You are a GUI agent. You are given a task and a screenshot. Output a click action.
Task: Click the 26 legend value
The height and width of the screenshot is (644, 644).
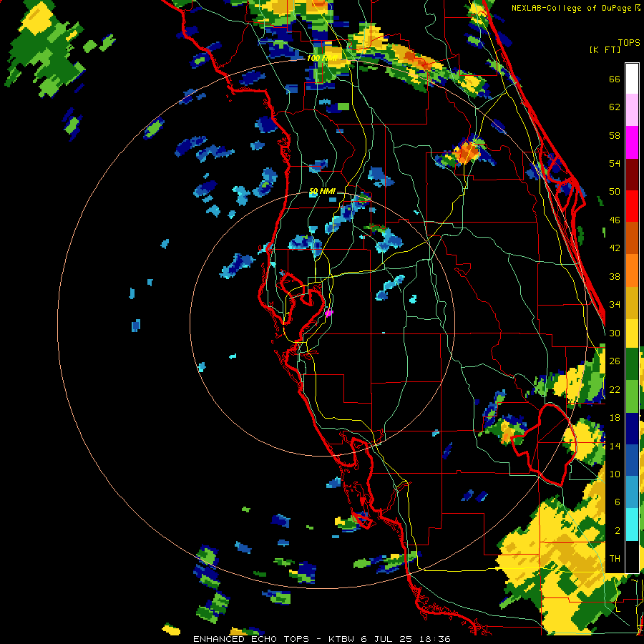tap(615, 361)
